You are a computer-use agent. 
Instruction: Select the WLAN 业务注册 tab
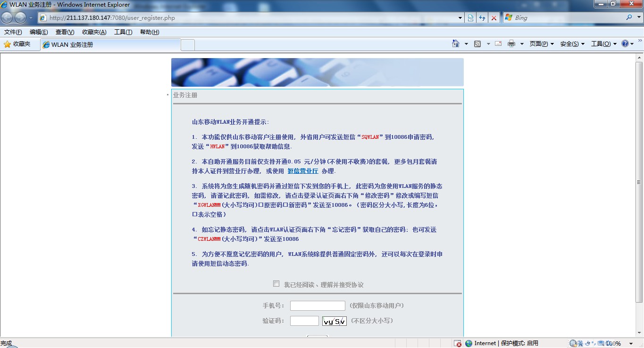[x=110, y=45]
